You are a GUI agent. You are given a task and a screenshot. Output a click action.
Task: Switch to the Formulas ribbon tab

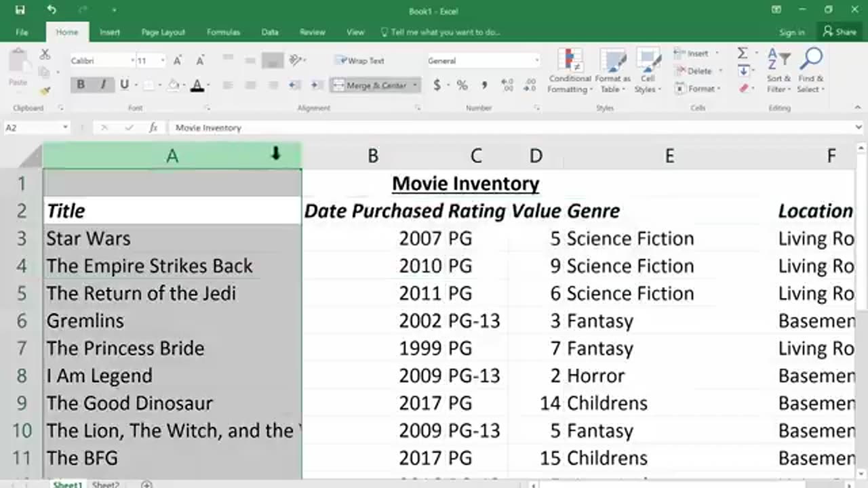point(223,32)
